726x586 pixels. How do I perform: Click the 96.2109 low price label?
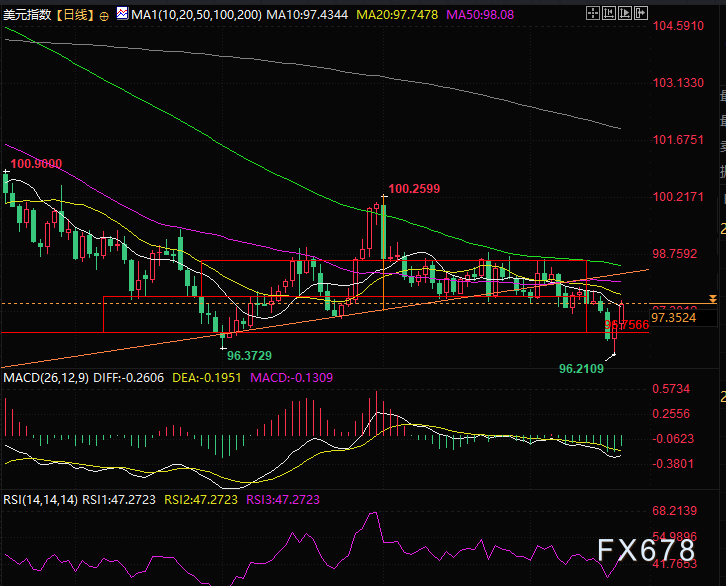(x=581, y=368)
